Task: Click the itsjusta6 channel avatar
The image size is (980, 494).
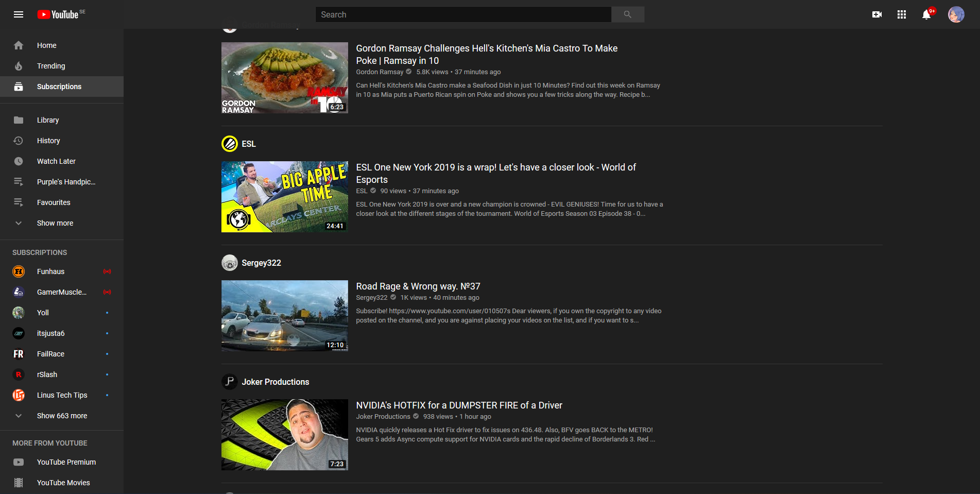Action: [x=19, y=333]
